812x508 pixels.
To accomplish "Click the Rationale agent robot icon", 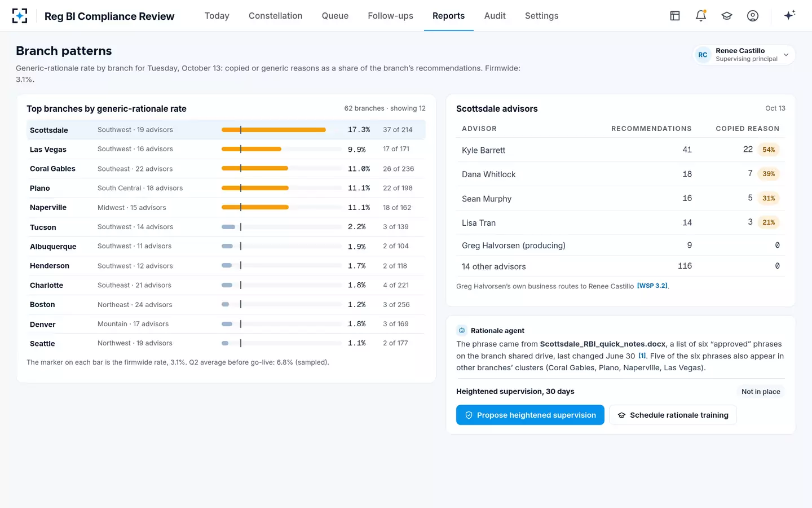I will click(x=462, y=330).
